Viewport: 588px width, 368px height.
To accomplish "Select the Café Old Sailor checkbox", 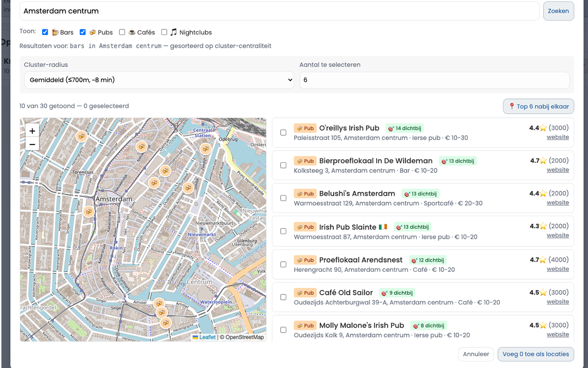I will (x=283, y=297).
